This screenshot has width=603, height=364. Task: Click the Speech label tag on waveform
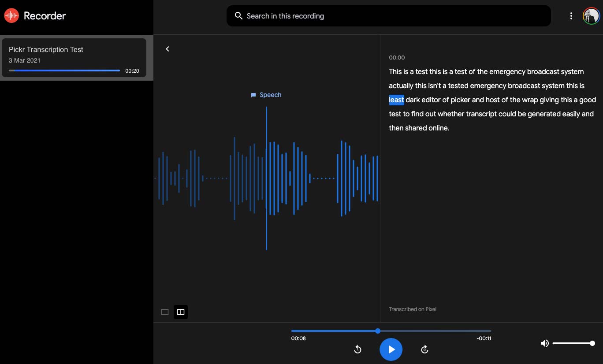(x=266, y=95)
